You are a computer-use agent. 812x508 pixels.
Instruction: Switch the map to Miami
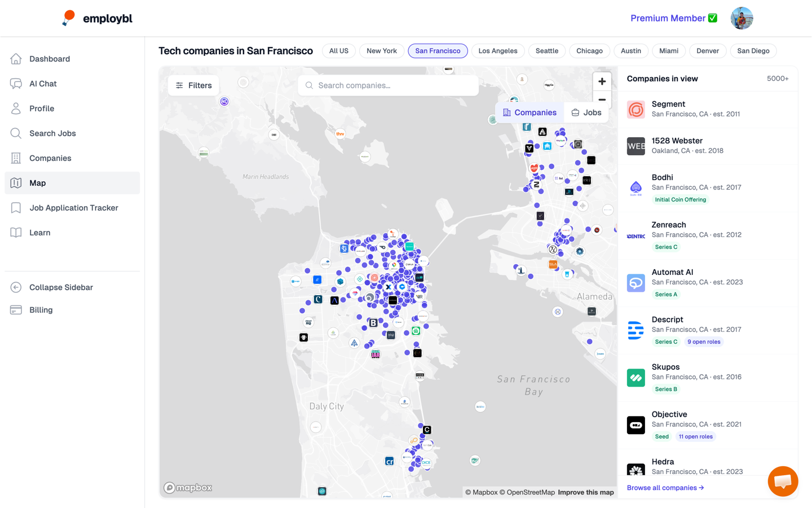[x=669, y=51]
